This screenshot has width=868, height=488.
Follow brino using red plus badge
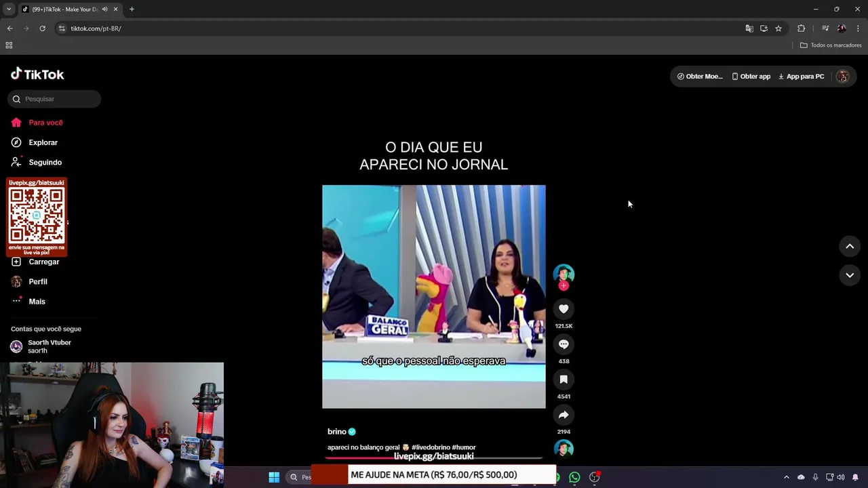pyautogui.click(x=564, y=286)
